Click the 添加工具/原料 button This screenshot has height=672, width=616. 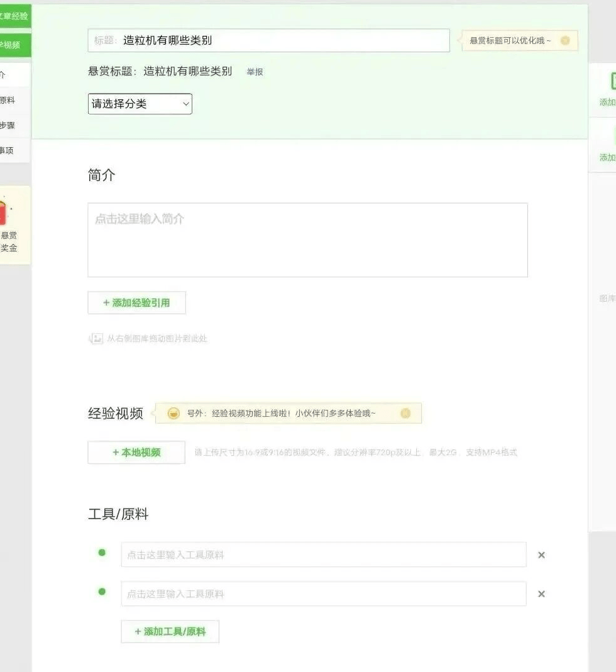(170, 632)
